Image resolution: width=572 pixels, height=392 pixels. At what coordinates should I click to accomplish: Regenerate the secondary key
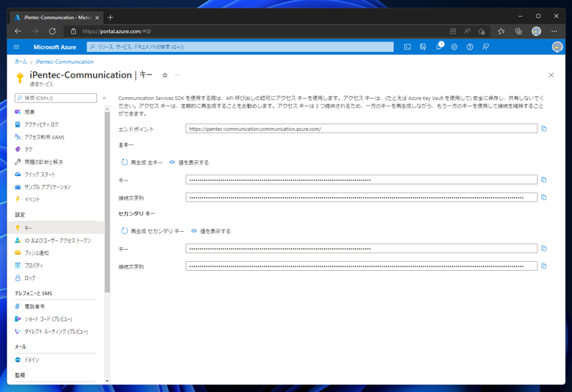153,231
